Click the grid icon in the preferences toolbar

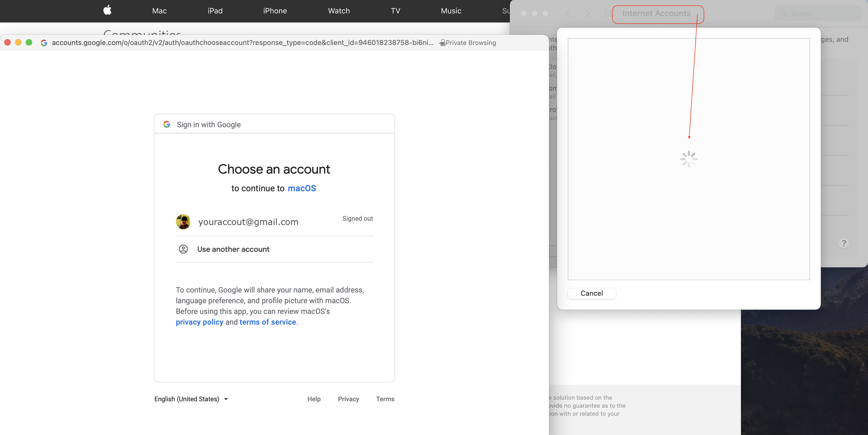pyautogui.click(x=608, y=13)
